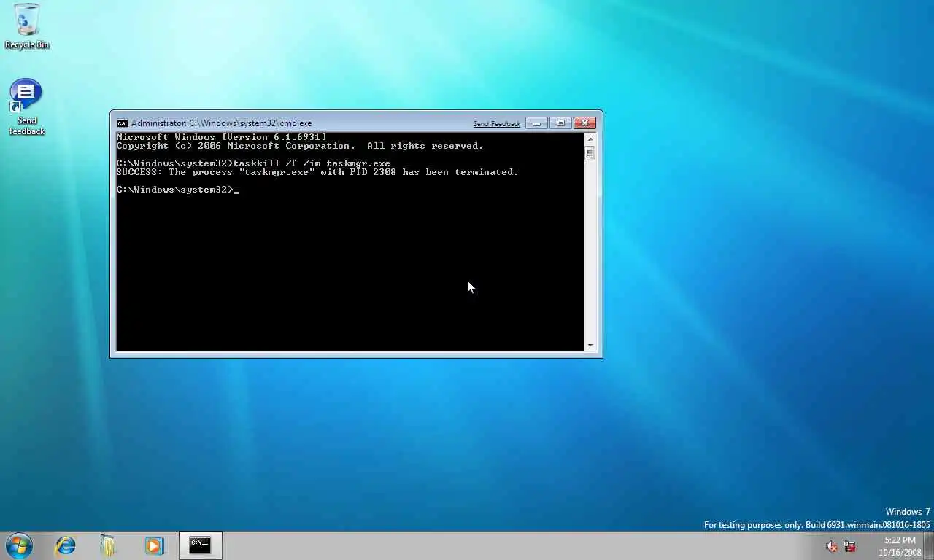The image size is (934, 560).
Task: Launch Internet Explorer from the taskbar
Action: tap(65, 545)
